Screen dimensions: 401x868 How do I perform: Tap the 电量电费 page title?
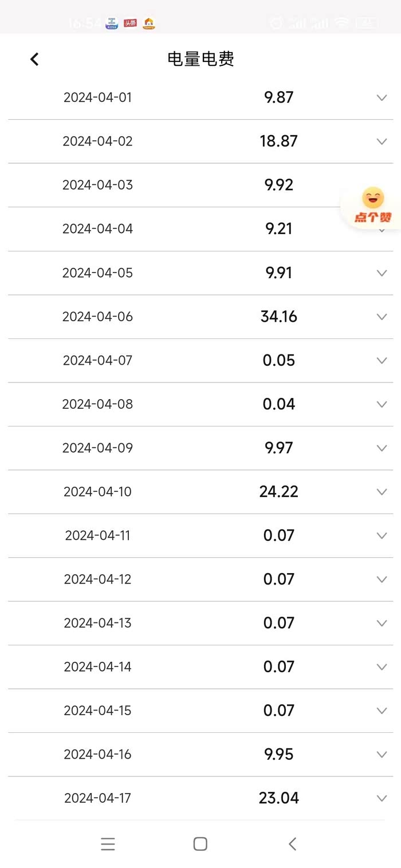pos(200,59)
